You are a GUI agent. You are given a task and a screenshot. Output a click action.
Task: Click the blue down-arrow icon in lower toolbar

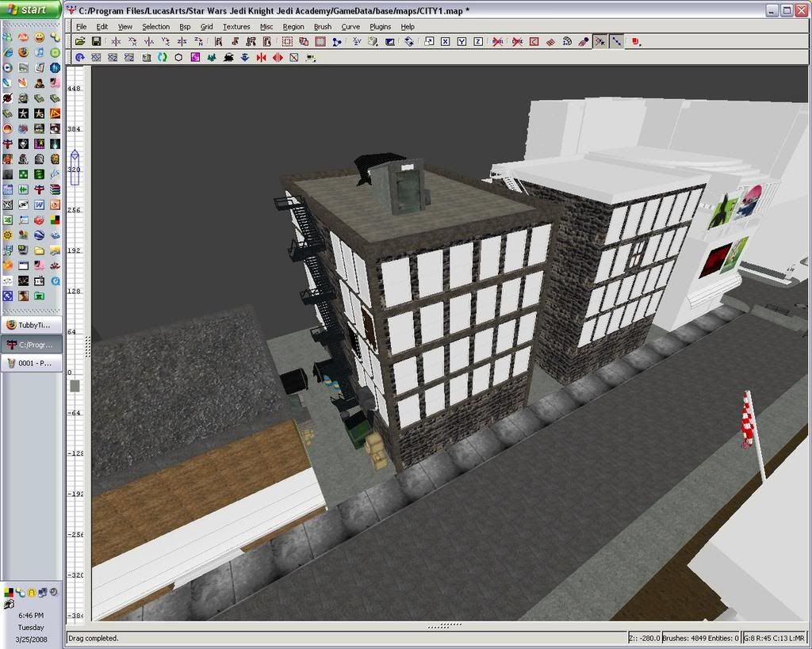[x=244, y=58]
